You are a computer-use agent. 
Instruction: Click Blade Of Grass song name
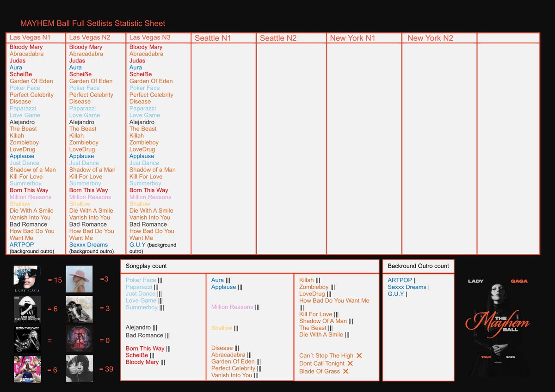pos(320,371)
